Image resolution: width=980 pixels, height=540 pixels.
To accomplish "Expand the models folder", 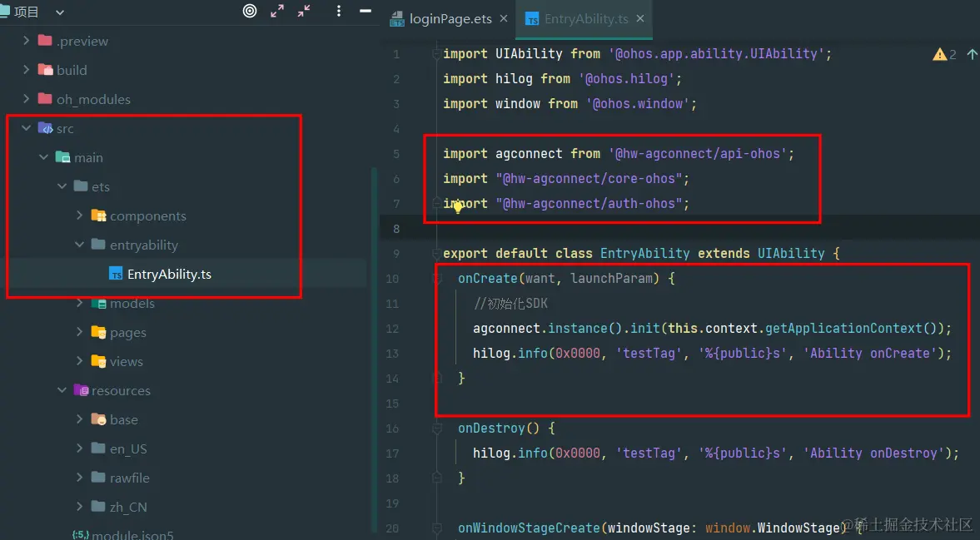I will pos(79,303).
